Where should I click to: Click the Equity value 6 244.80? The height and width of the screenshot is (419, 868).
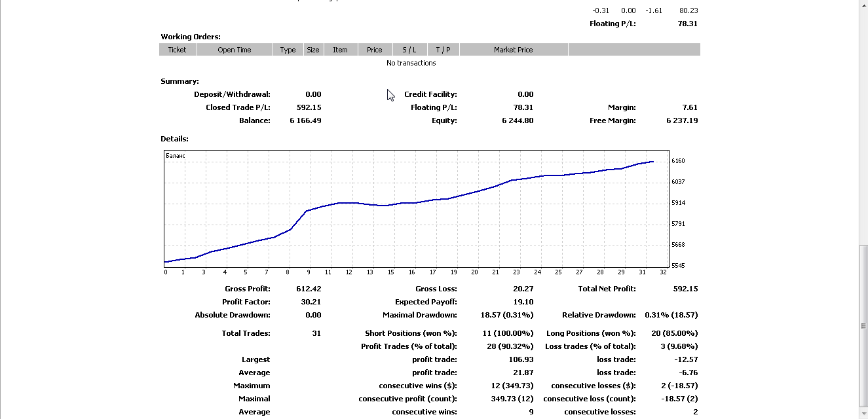click(x=518, y=120)
